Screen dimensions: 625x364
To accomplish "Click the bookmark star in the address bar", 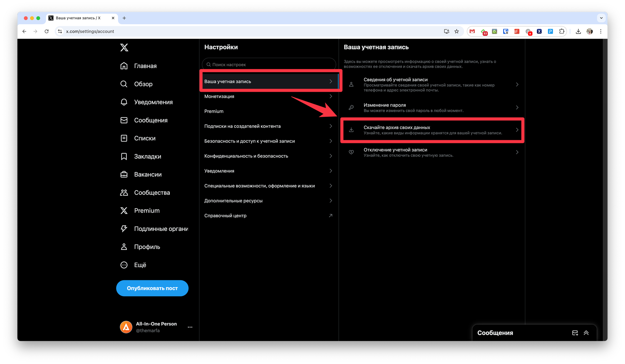I will click(x=457, y=31).
